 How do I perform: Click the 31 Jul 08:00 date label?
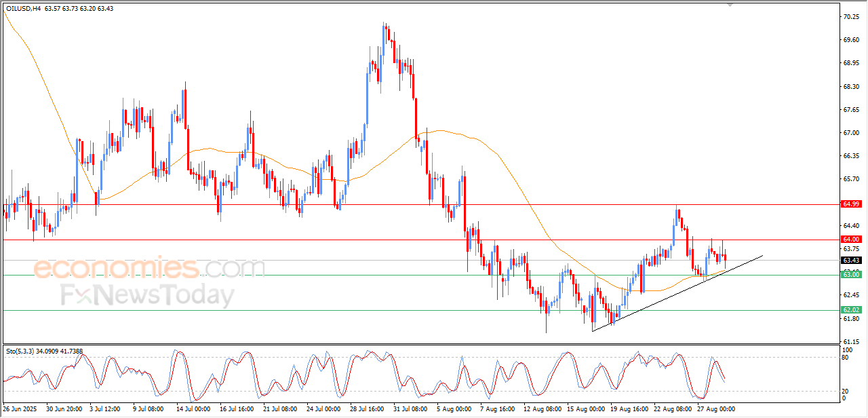410,409
